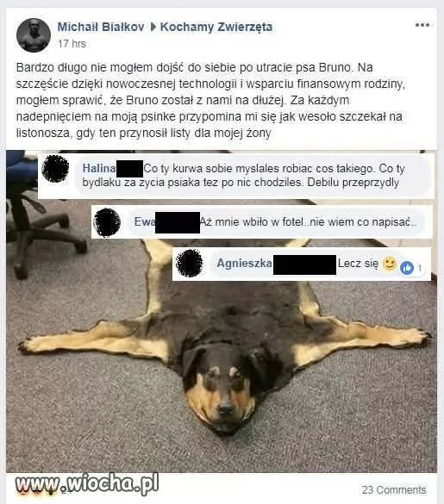Open Michaił Białkov's profile name link
Screen dimensions: 444x504
coord(101,27)
